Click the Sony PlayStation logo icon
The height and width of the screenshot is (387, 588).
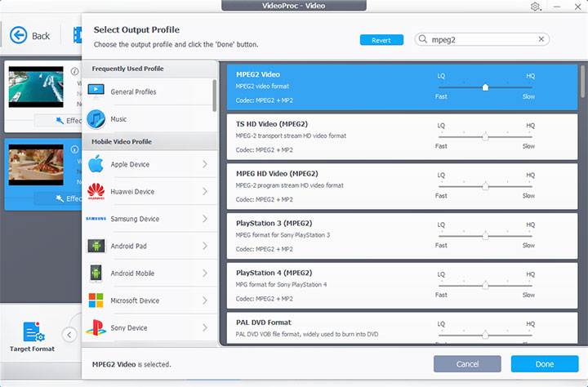(x=96, y=327)
